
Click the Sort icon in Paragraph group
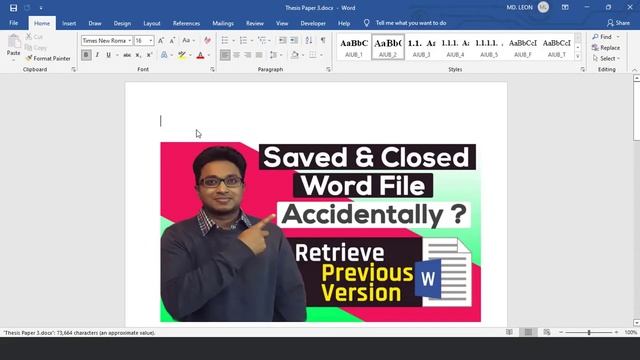(x=309, y=40)
